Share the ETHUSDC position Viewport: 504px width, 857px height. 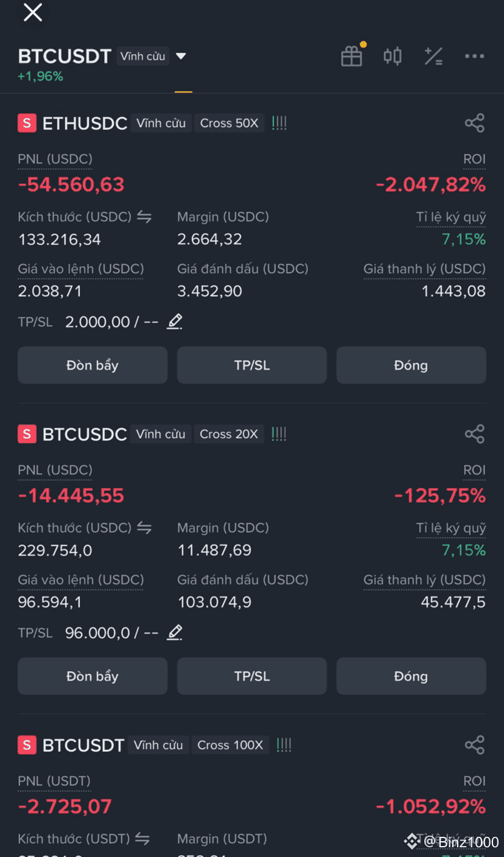[474, 123]
